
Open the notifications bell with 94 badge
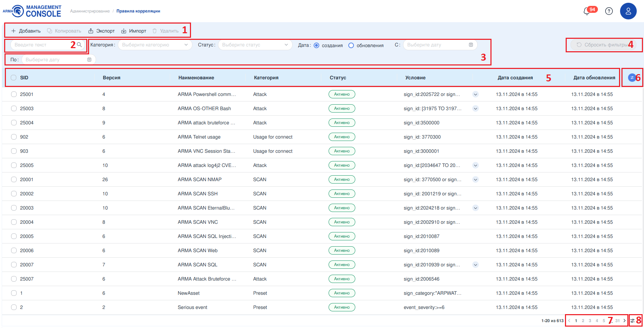[587, 11]
